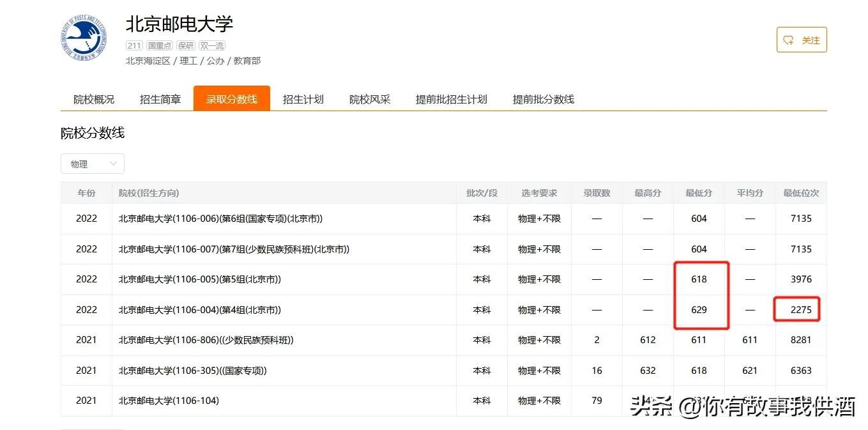Image resolution: width=868 pixels, height=430 pixels.
Task: Click the 录取数 column header
Action: [597, 193]
